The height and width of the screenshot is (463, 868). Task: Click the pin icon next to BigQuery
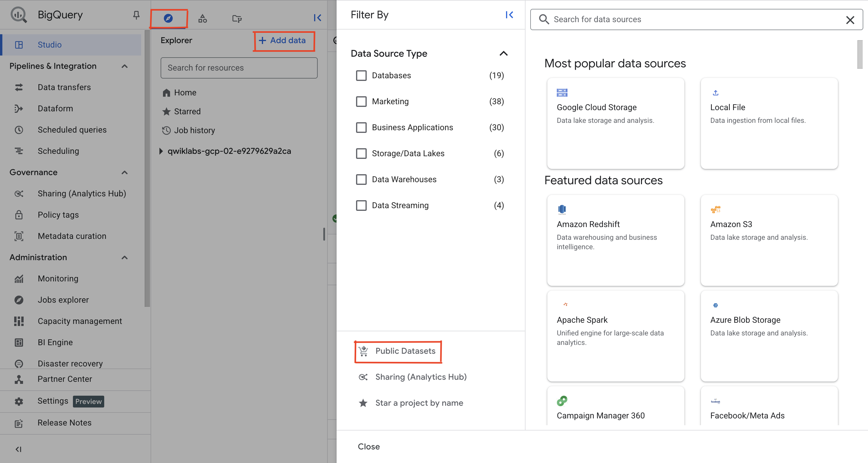[136, 15]
